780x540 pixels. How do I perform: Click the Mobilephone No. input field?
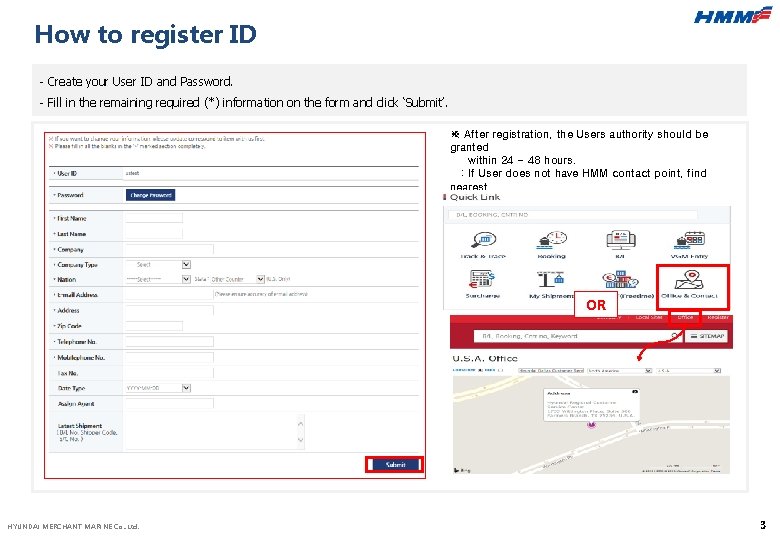[x=169, y=357]
